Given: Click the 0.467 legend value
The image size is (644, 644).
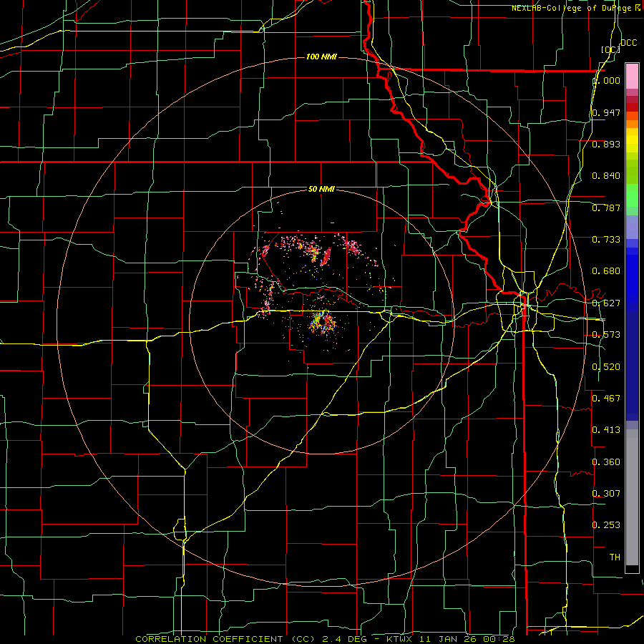Looking at the screenshot, I should pyautogui.click(x=606, y=398).
